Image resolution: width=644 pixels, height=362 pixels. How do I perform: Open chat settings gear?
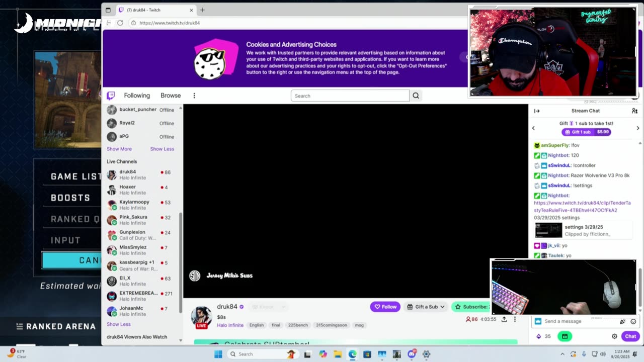(614, 336)
